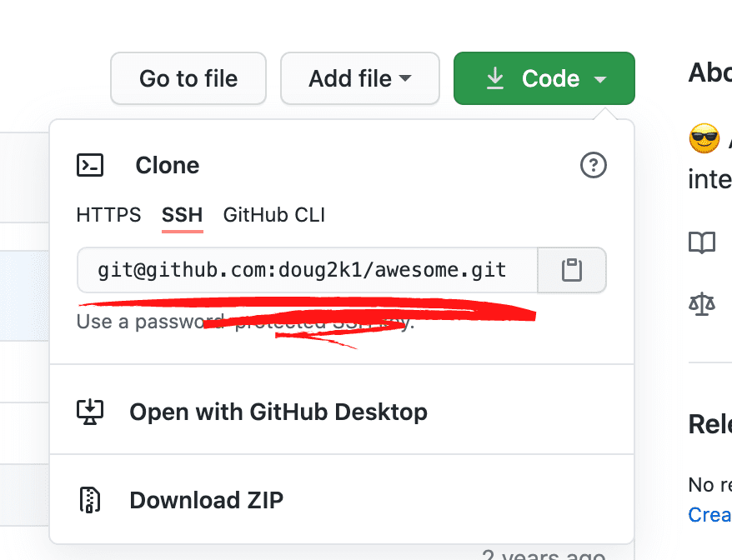Click the Go to file button
732x560 pixels.
(x=188, y=77)
